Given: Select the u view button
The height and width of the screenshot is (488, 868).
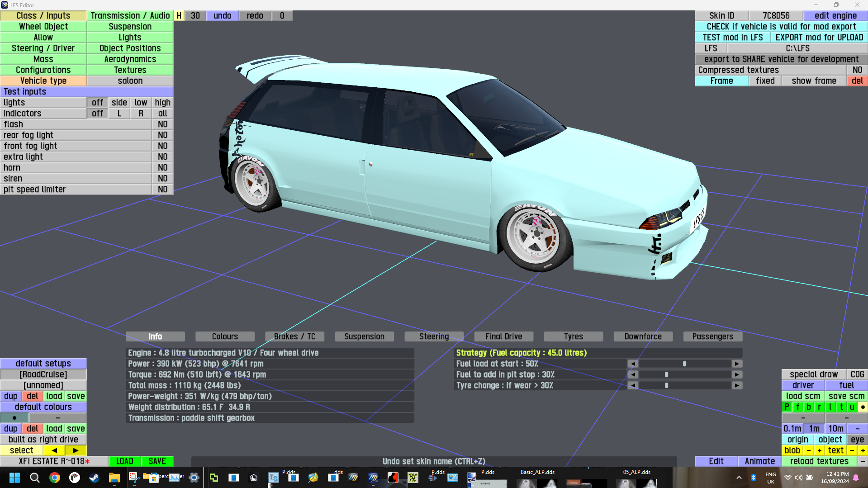Looking at the screenshot, I should point(852,407).
